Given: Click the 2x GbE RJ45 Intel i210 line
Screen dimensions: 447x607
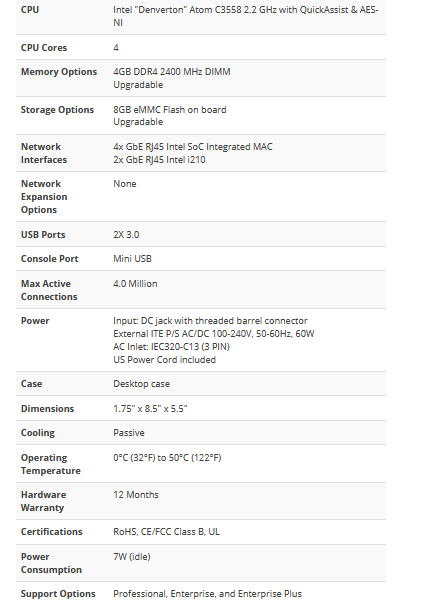Looking at the screenshot, I should pyautogui.click(x=159, y=160).
